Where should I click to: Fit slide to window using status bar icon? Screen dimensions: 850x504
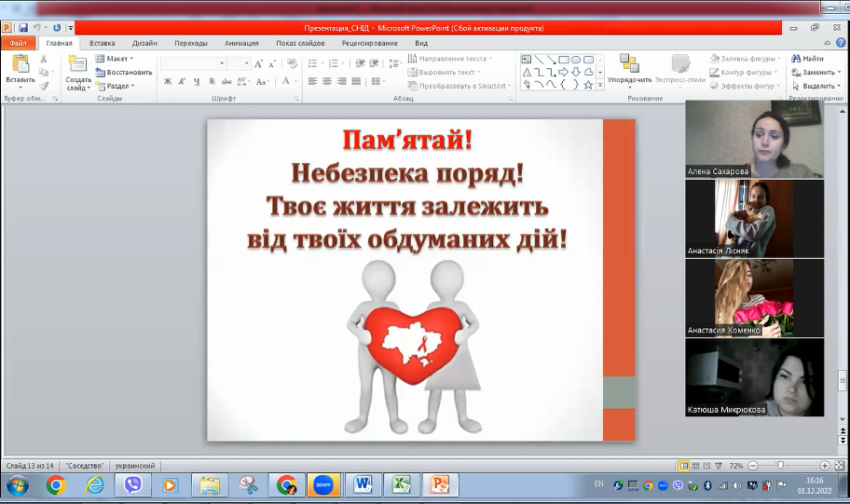839,465
